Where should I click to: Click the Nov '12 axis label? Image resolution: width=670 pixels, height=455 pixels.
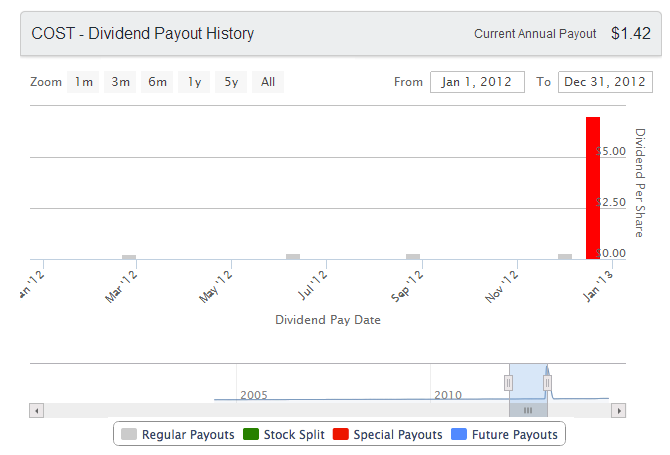click(x=502, y=286)
